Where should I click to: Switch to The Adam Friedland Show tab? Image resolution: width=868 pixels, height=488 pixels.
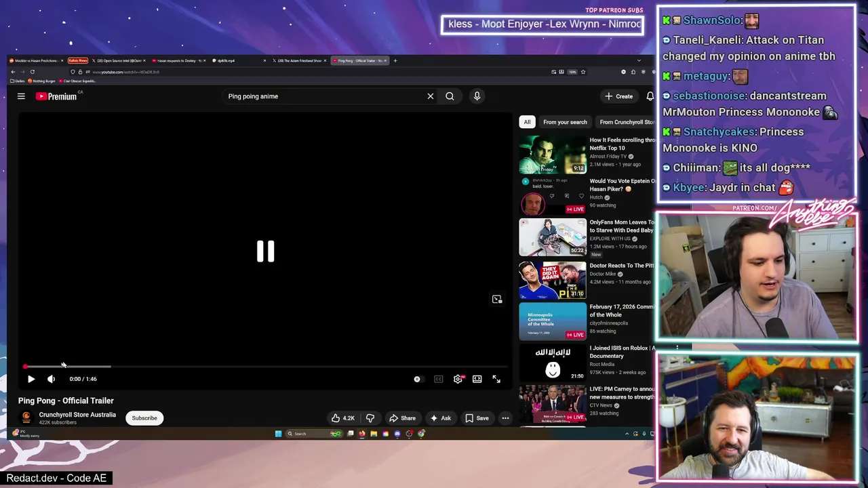298,60
